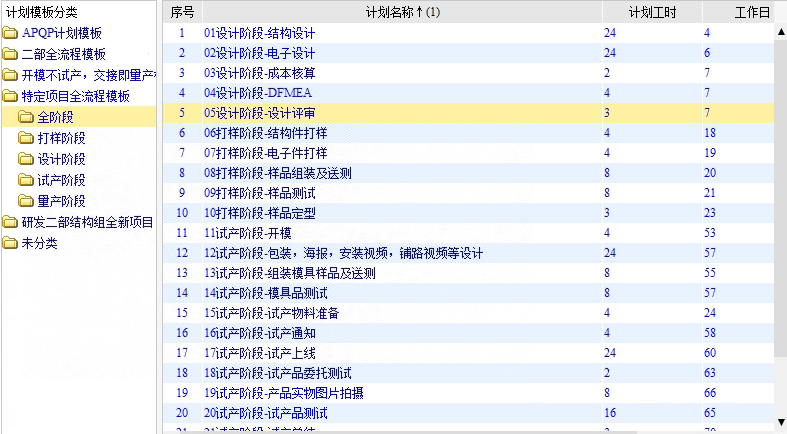Click 工作日 value 53 in row 11

(710, 233)
